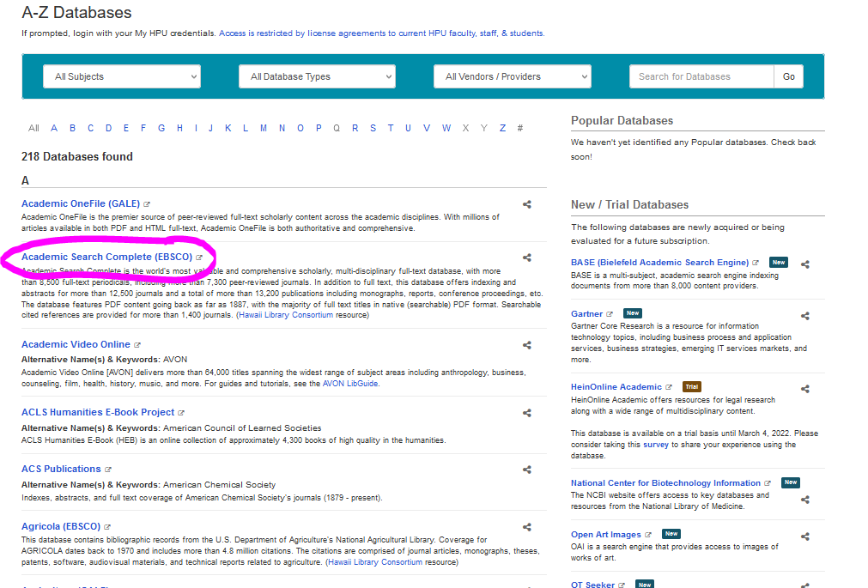This screenshot has width=868, height=588.
Task: Share the Academic Search Complete (EBSCO) entry
Action: click(527, 258)
